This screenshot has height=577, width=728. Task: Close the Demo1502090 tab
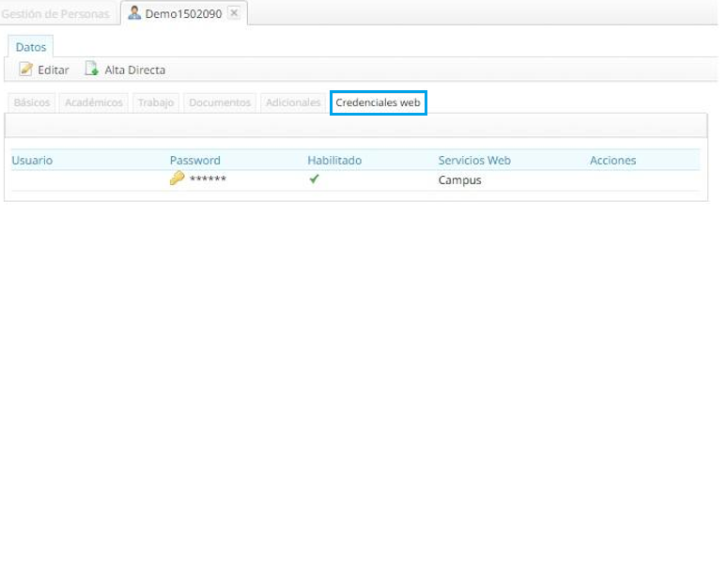click(x=234, y=13)
